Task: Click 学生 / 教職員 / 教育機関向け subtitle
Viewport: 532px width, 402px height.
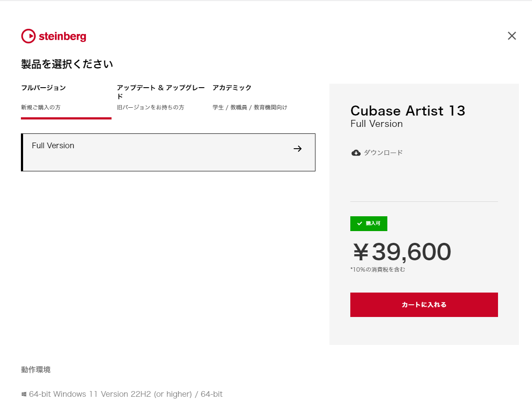Action: [250, 107]
